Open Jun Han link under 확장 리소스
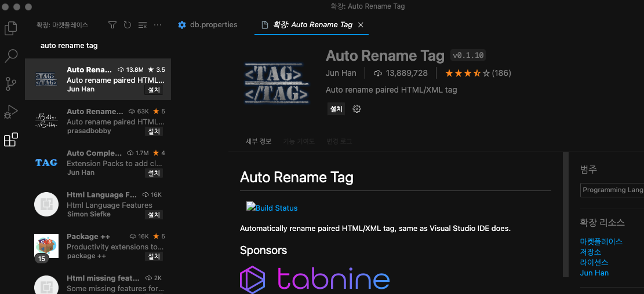Image resolution: width=644 pixels, height=294 pixels. click(x=594, y=273)
